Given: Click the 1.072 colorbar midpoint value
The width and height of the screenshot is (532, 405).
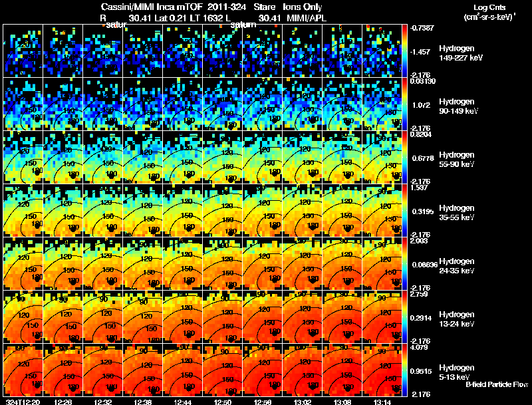Looking at the screenshot, I should coord(421,105).
